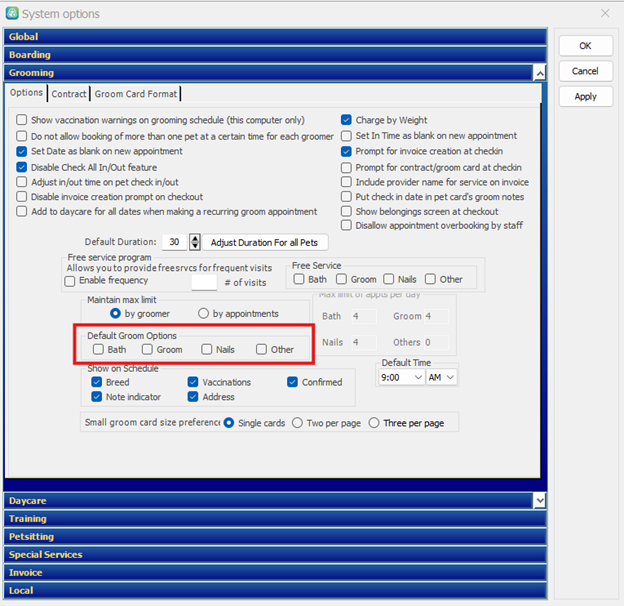Enable Adjust in/out time on pet check
Screen dimensions: 624x606
pos(21,182)
